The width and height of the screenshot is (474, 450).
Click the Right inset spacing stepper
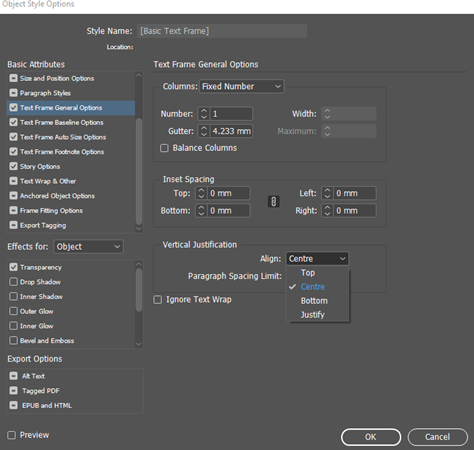(327, 211)
